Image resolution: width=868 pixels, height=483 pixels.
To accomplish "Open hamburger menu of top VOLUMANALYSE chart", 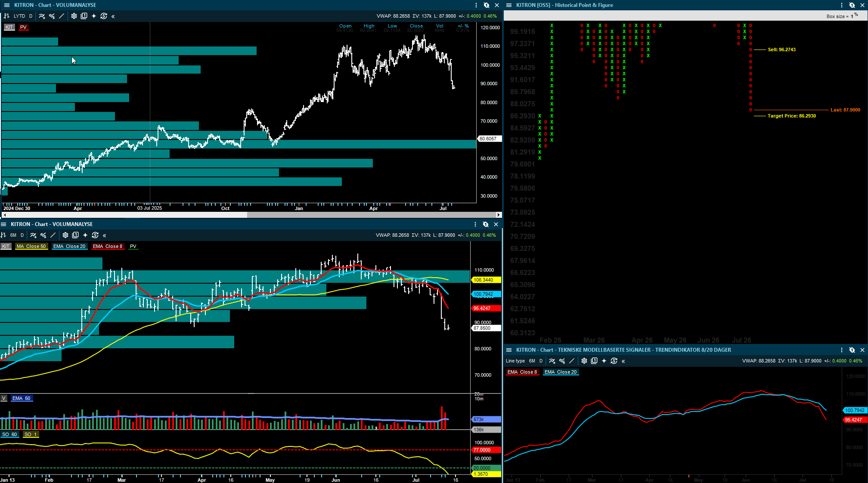I will coord(7,5).
